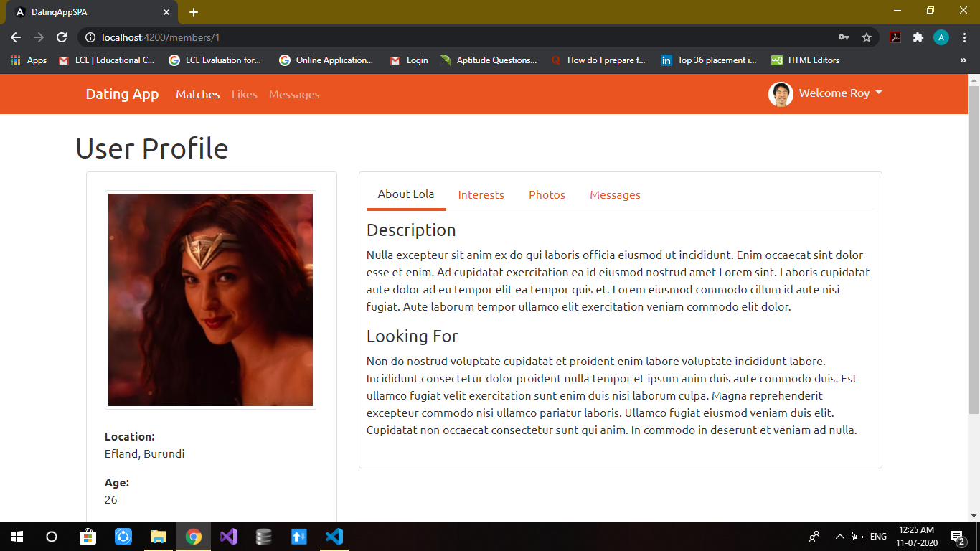The image size is (980, 551).
Task: Open the Photos tab
Action: click(547, 194)
